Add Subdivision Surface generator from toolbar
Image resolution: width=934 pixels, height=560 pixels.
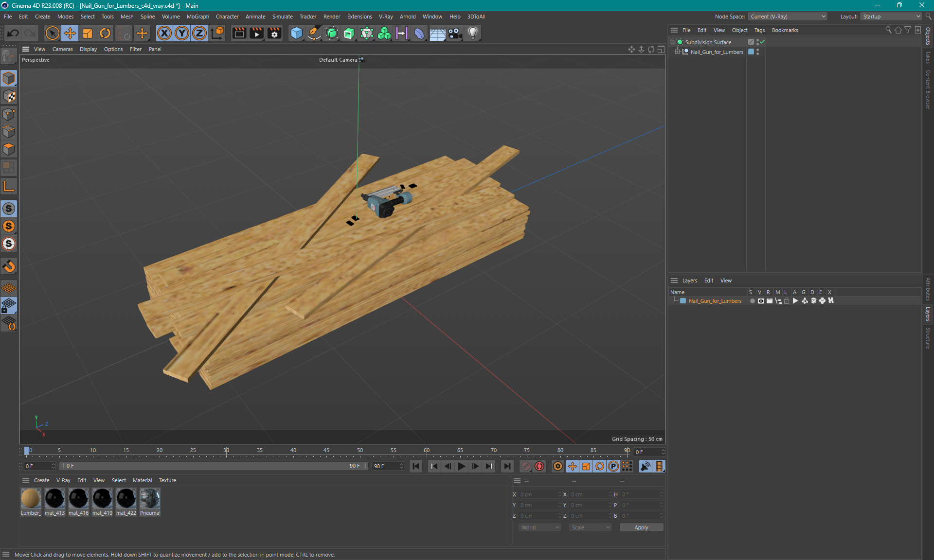point(332,33)
